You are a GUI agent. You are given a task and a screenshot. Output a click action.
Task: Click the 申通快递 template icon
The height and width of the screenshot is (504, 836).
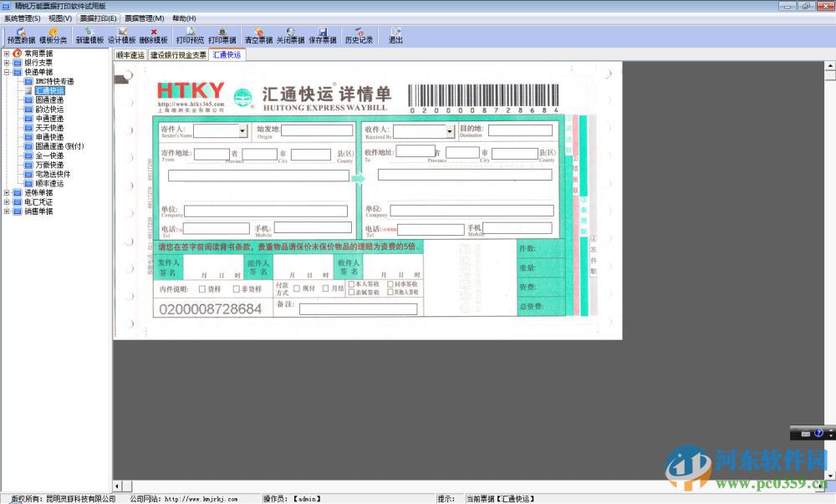pyautogui.click(x=28, y=137)
